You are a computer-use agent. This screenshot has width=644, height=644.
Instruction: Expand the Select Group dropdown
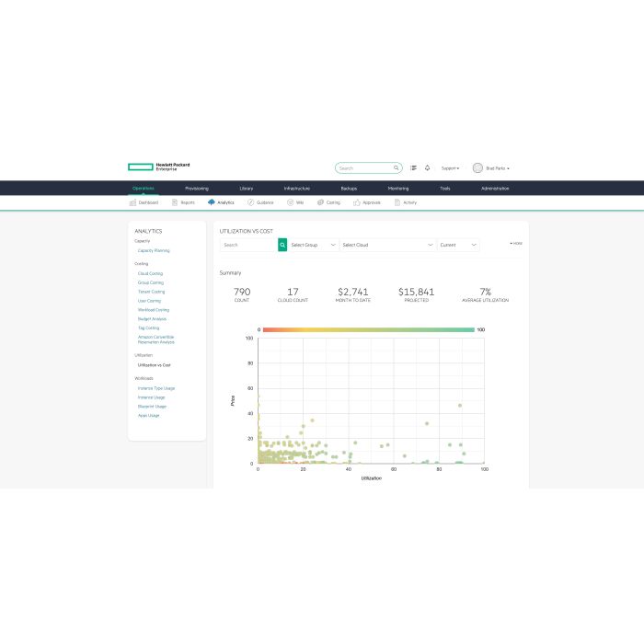pyautogui.click(x=314, y=246)
